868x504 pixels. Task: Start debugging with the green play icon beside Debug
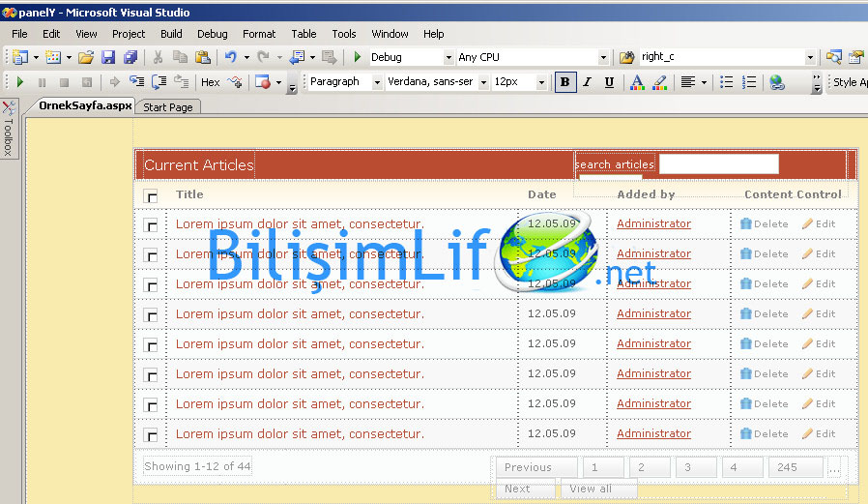point(357,57)
